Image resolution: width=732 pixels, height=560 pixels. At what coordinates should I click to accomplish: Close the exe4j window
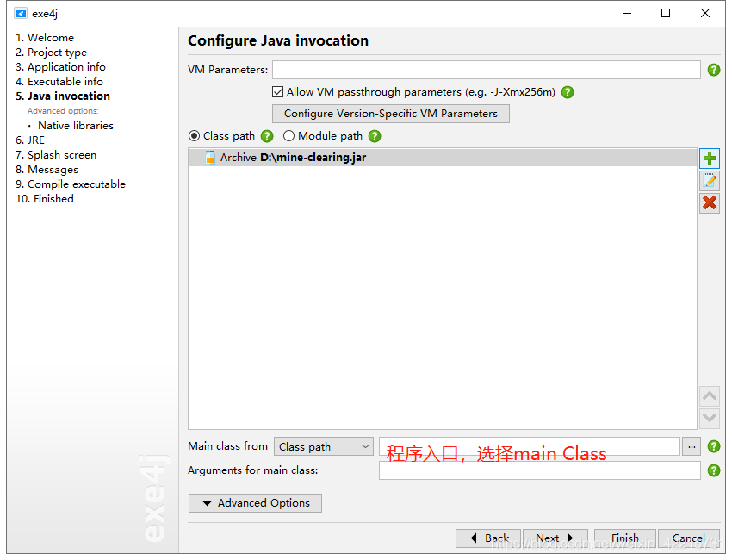705,13
